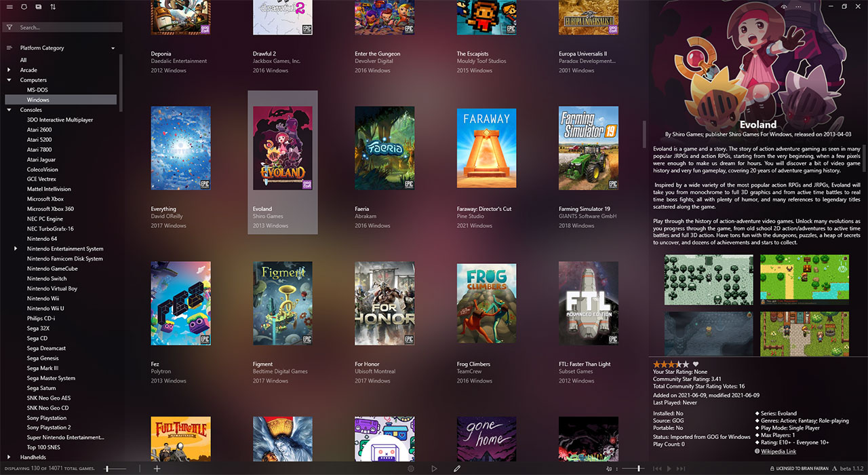
Task: Click the "Displaying 130 of 14071" status
Action: 50,469
